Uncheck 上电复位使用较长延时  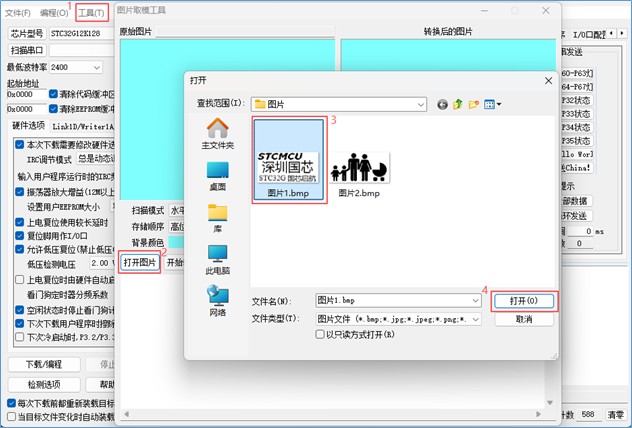click(19, 222)
